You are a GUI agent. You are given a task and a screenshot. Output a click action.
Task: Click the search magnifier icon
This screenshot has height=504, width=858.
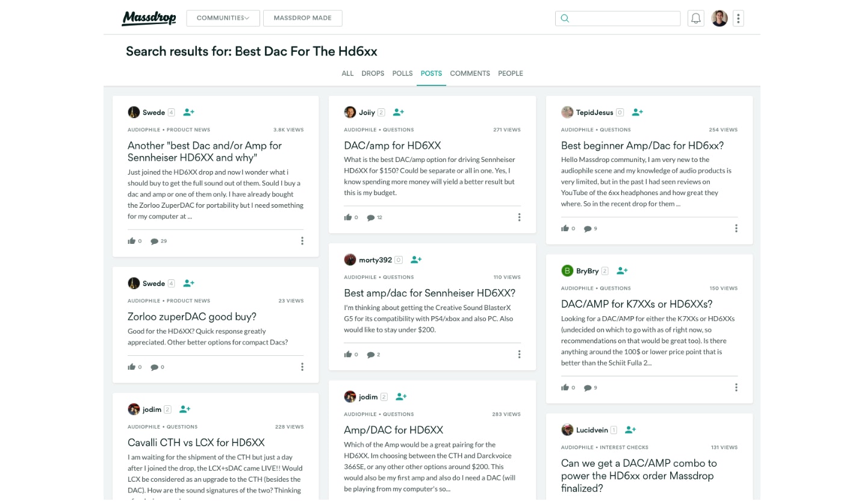pyautogui.click(x=565, y=18)
